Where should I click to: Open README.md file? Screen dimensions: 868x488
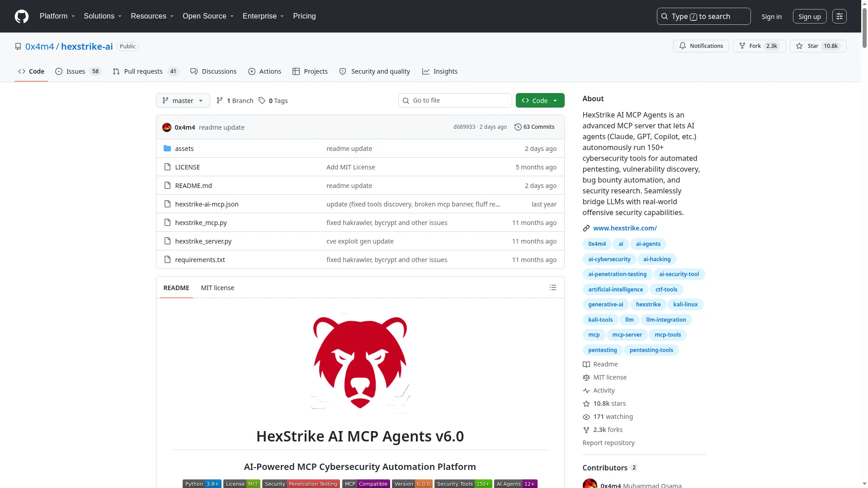(193, 186)
